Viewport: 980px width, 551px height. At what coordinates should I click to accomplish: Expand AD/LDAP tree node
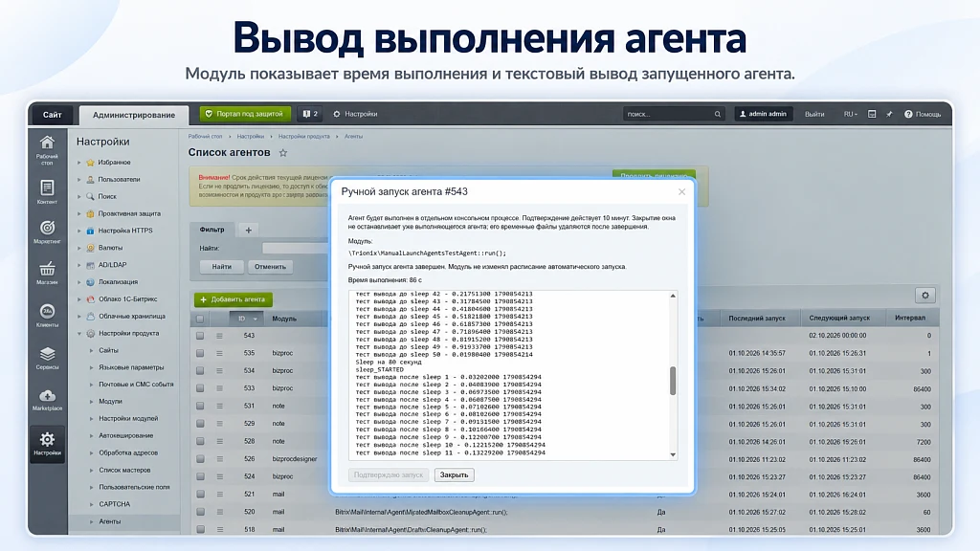click(x=79, y=265)
